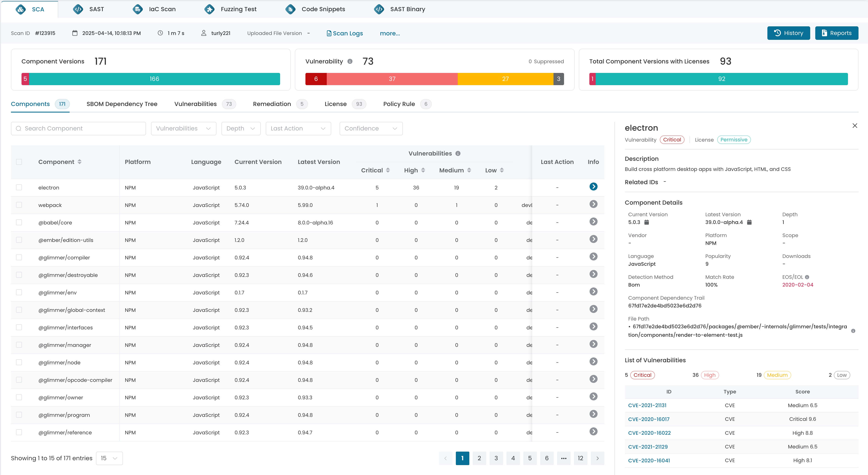
Task: Tick checkbox for @babel/core row
Action: click(x=19, y=223)
